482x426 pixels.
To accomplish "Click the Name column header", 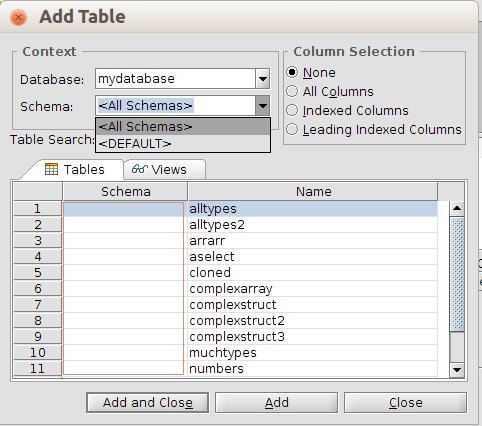I will click(313, 191).
